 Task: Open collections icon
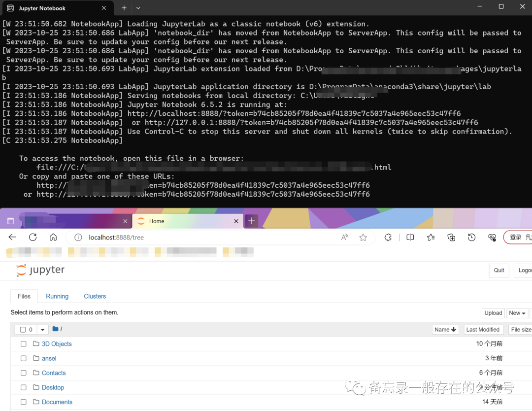point(451,237)
